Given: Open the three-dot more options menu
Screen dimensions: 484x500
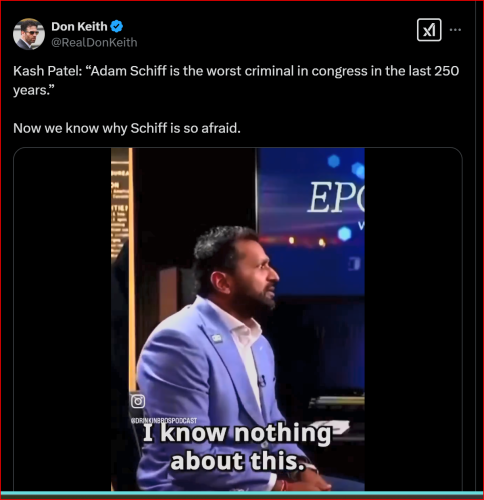Looking at the screenshot, I should tap(455, 30).
